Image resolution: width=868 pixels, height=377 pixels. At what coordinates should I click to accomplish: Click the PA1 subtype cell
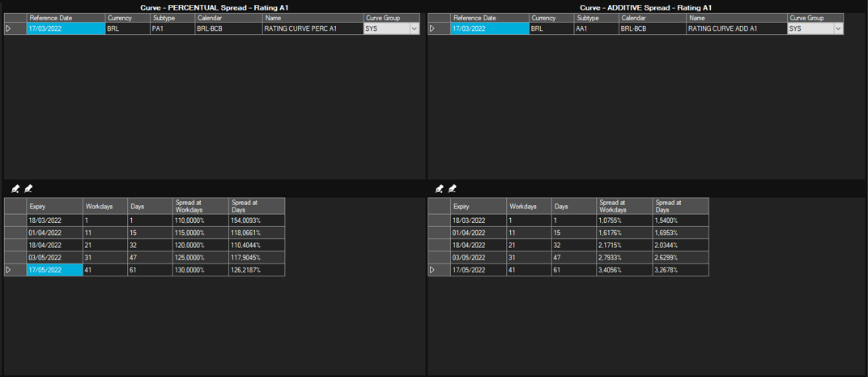coord(172,28)
